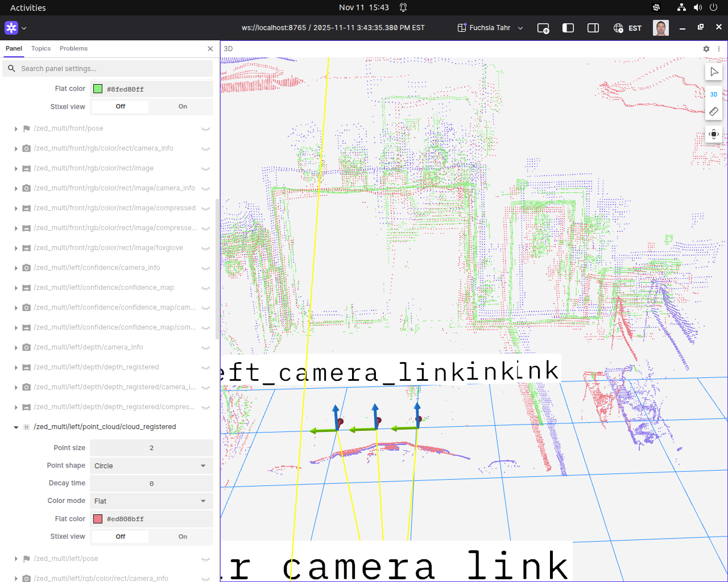This screenshot has width=728, height=582.
Task: Toggle visibility of /zed_multi/left/depth/depth_registered
Action: (x=206, y=368)
